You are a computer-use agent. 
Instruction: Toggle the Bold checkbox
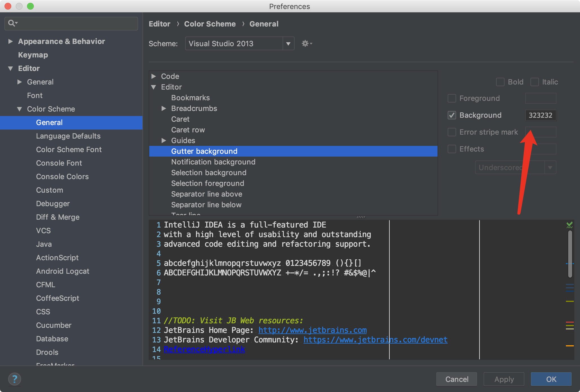[x=500, y=82]
